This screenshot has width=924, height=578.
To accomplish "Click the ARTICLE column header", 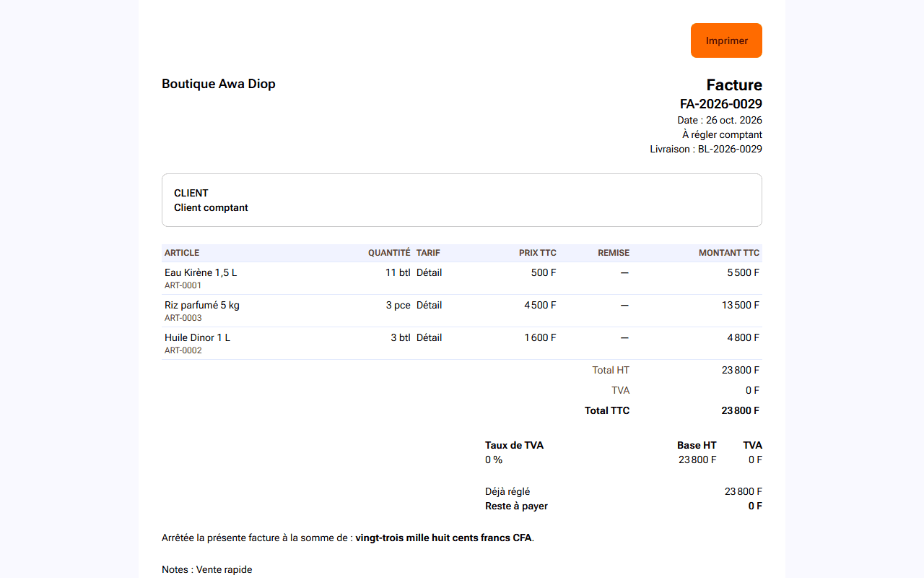I will (182, 253).
